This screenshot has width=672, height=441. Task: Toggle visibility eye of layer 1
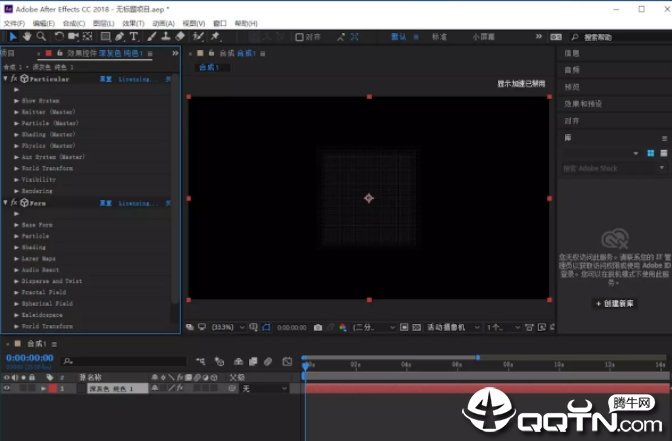pos(7,388)
